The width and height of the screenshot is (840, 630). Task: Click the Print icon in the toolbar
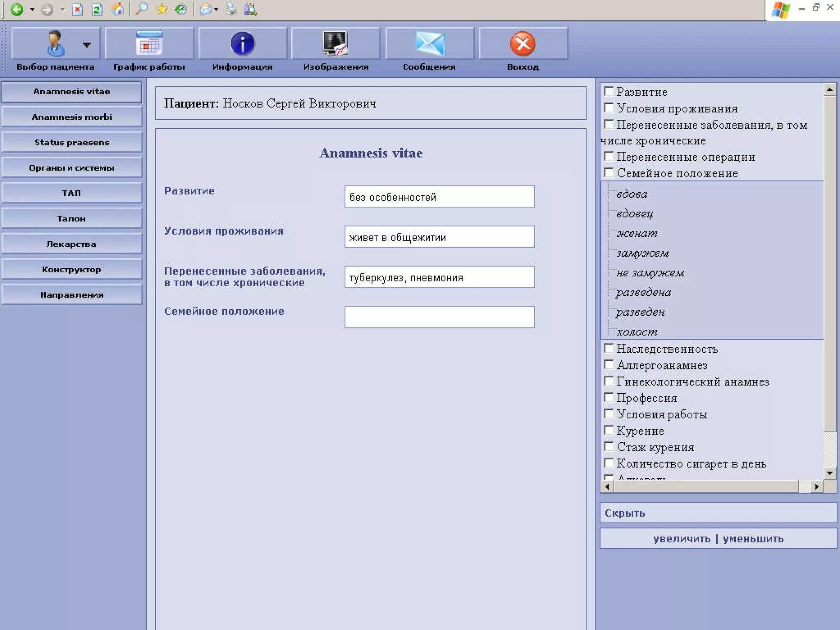[231, 9]
